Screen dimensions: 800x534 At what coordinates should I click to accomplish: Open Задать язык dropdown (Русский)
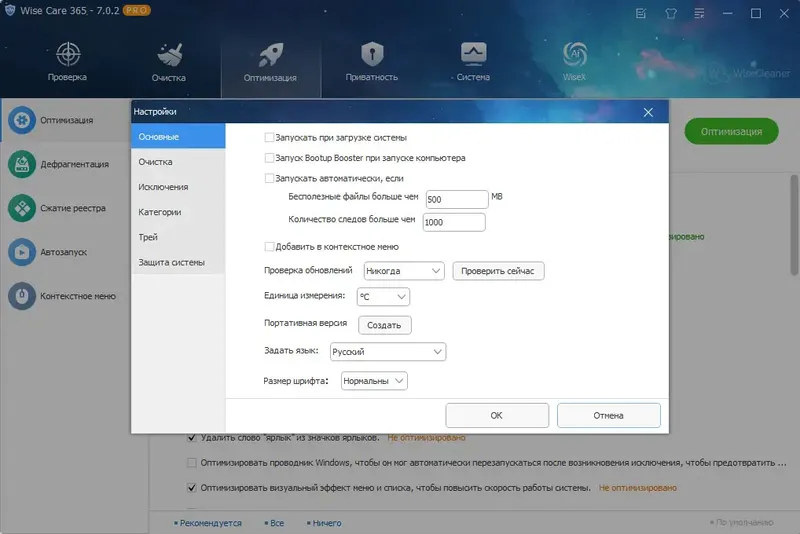coord(388,351)
